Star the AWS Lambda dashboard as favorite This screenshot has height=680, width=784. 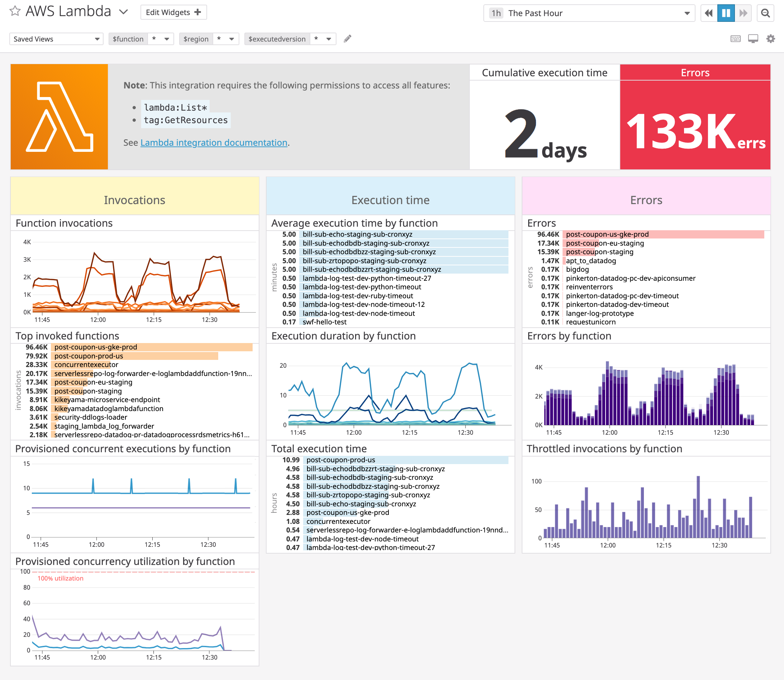[x=15, y=12]
